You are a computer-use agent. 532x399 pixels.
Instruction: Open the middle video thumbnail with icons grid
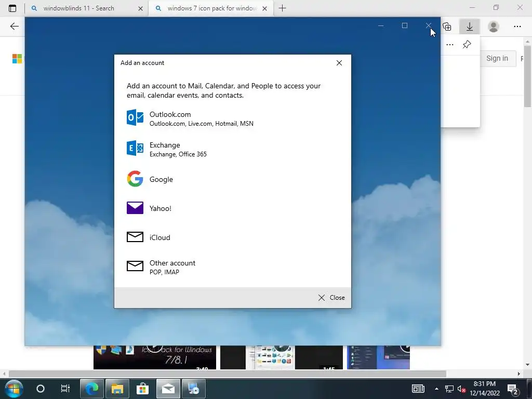(x=281, y=357)
